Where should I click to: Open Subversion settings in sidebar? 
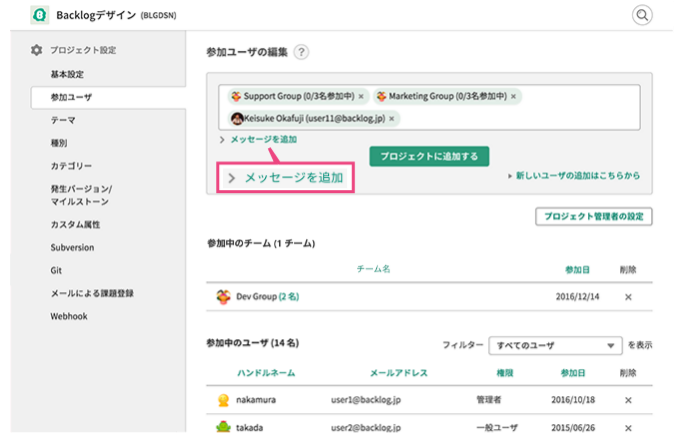click(72, 247)
